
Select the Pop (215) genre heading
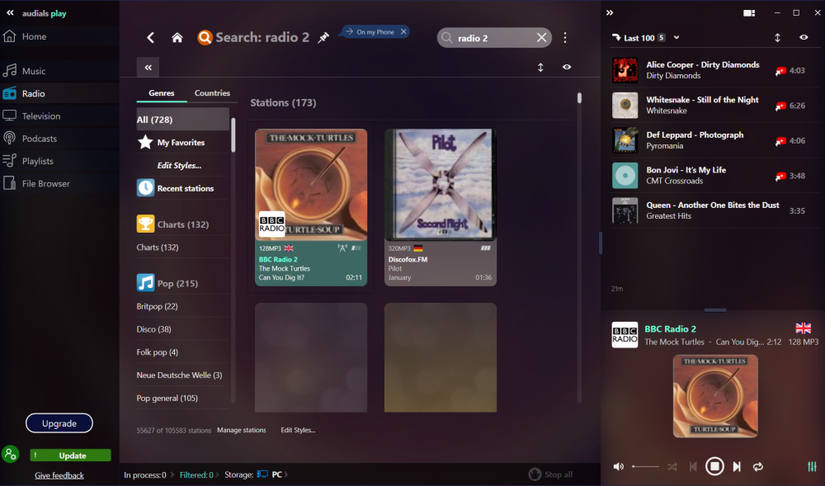click(x=183, y=283)
